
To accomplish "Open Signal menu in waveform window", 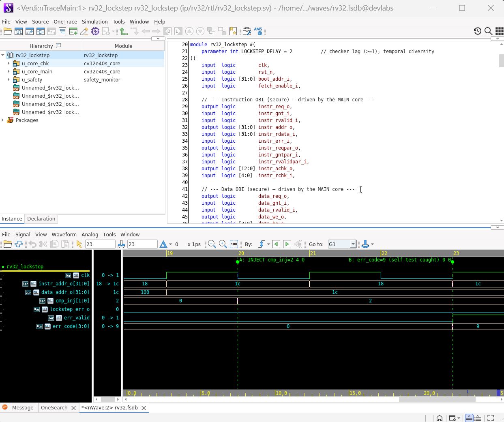I will [23, 234].
